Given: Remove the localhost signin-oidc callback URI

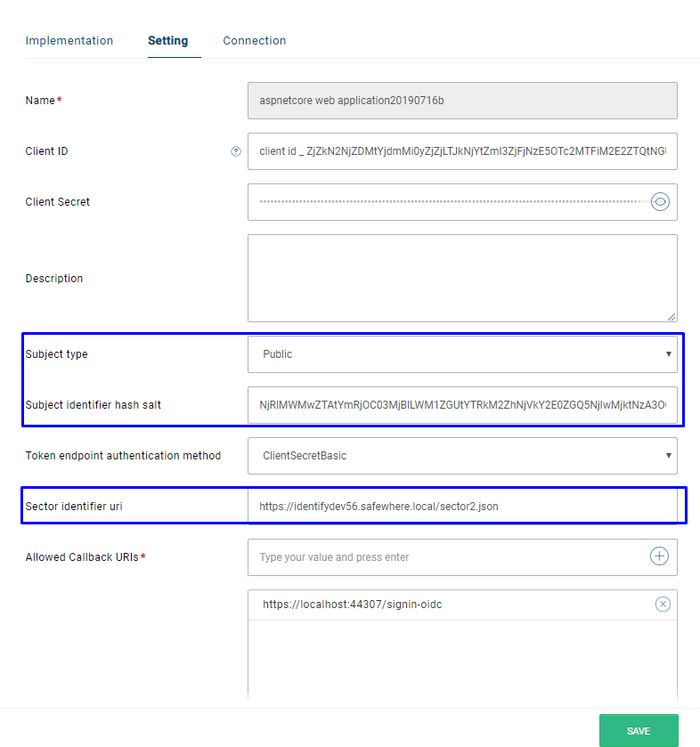Looking at the screenshot, I should [663, 604].
